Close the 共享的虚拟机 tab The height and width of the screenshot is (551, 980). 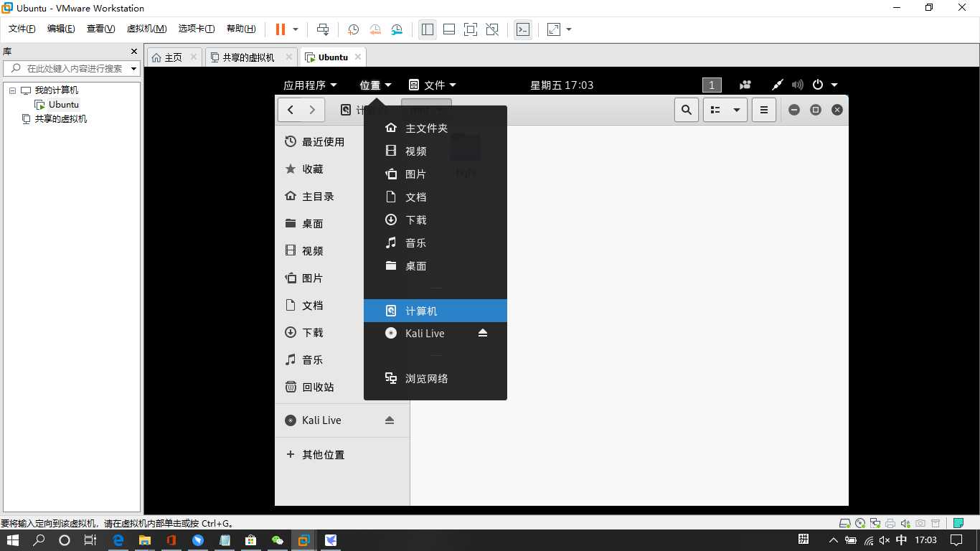[x=289, y=57]
